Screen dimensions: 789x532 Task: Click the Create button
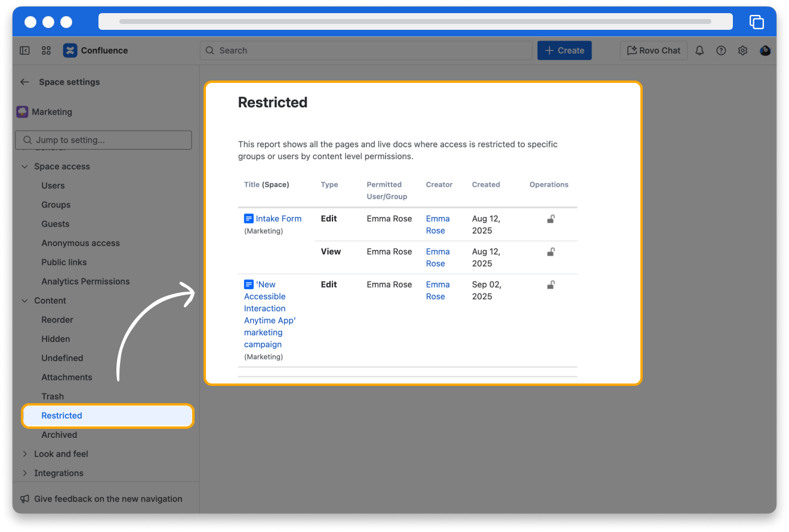coord(564,51)
